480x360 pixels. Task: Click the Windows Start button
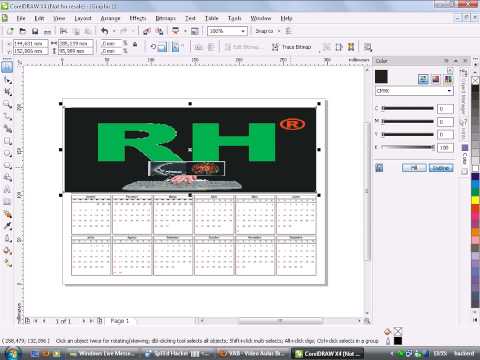click(12, 353)
